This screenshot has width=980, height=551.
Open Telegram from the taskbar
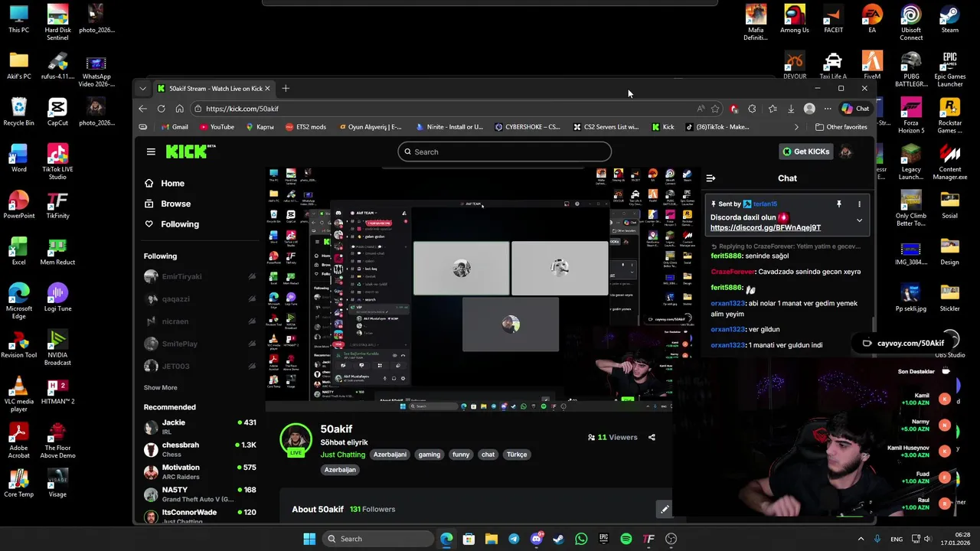[x=514, y=539]
